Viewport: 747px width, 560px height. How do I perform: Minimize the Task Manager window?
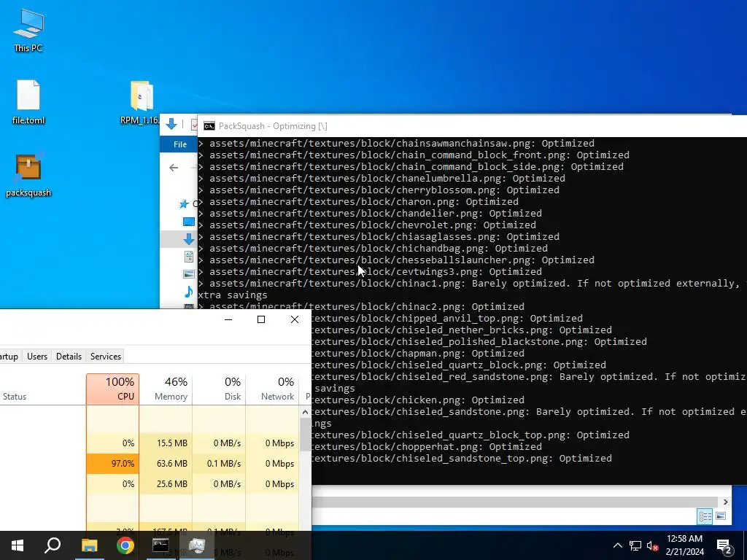pos(228,319)
